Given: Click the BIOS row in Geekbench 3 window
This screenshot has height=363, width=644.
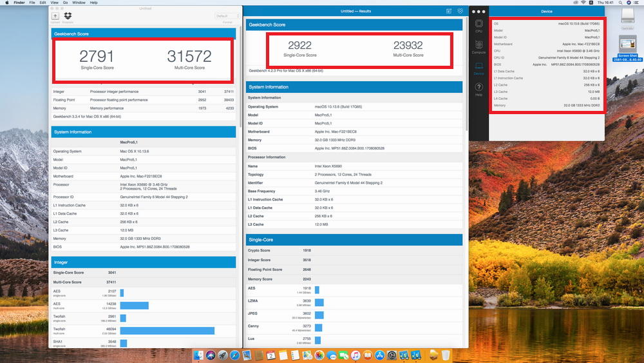Looking at the screenshot, I should pos(144,247).
